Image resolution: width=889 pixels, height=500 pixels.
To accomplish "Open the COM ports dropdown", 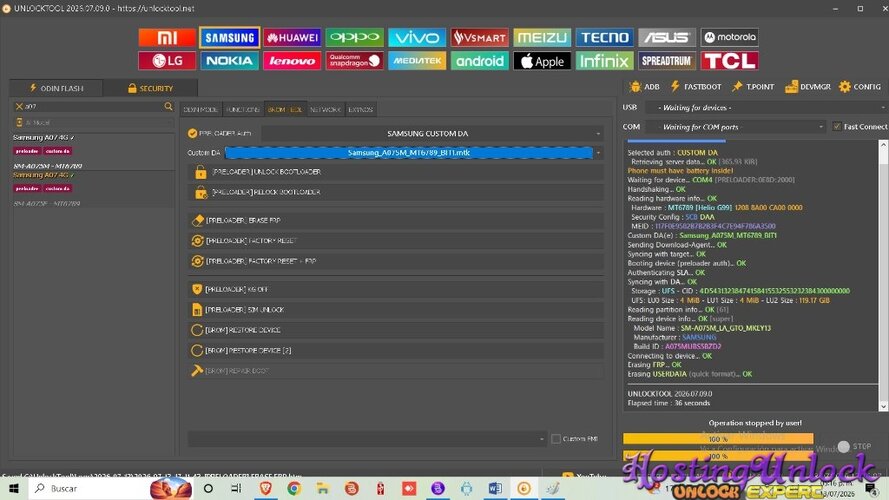I will [736, 127].
